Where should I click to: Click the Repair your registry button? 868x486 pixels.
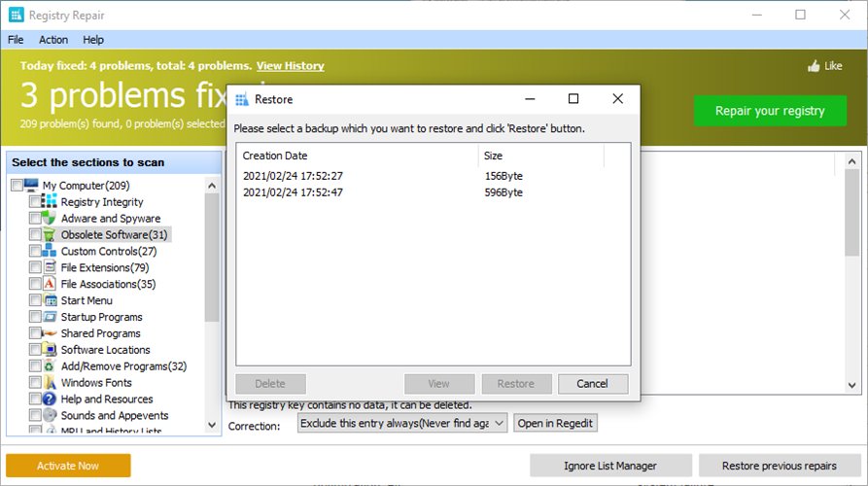coord(770,111)
